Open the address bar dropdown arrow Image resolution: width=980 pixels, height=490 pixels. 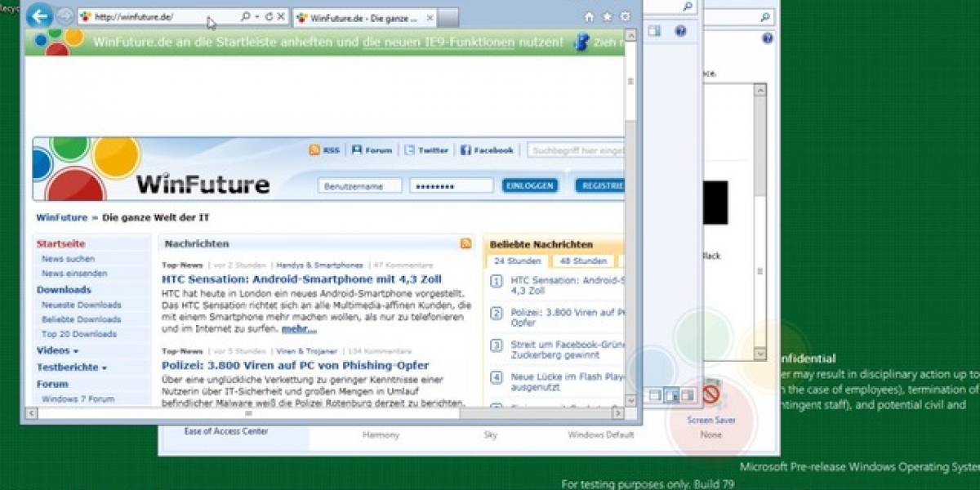pyautogui.click(x=257, y=16)
